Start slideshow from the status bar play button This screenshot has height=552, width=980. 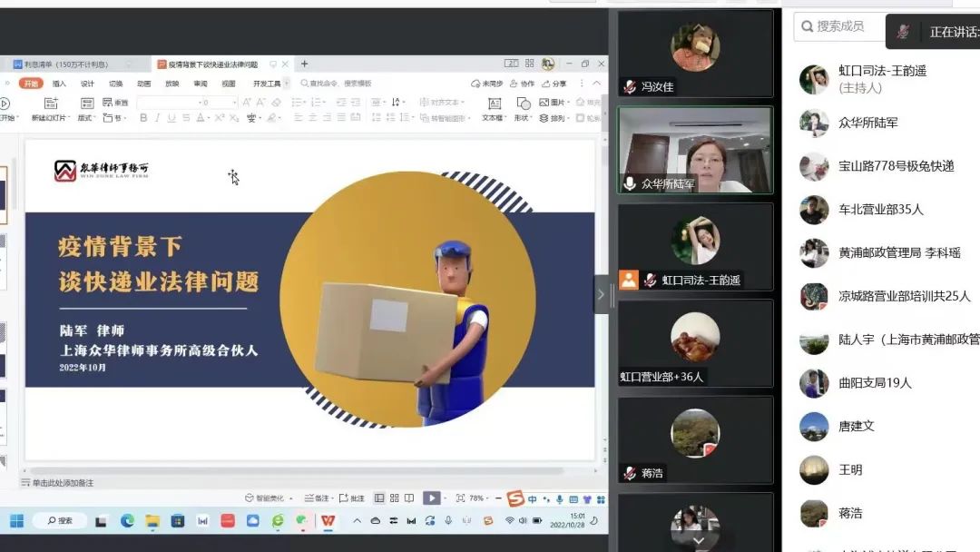click(x=431, y=498)
